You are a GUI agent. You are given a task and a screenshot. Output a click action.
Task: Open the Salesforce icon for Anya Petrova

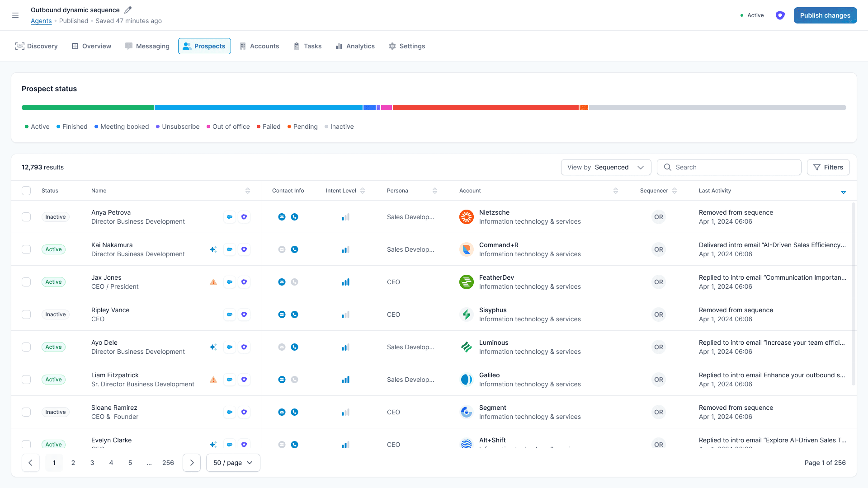tap(230, 217)
